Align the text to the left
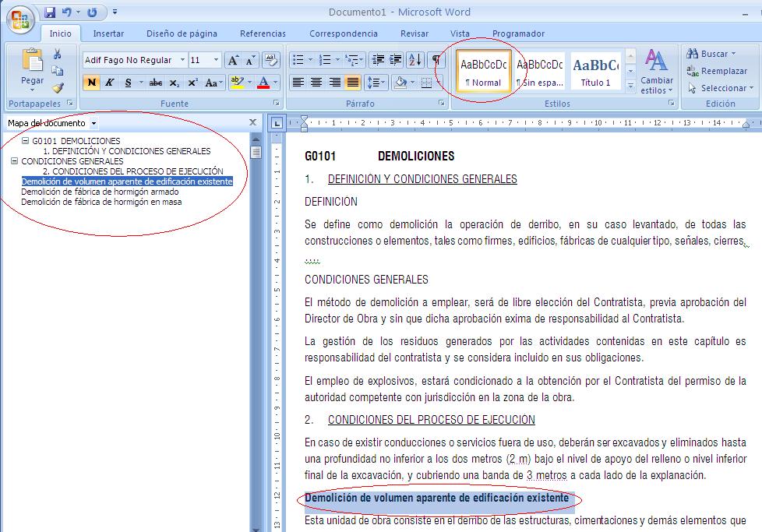 pos(298,83)
